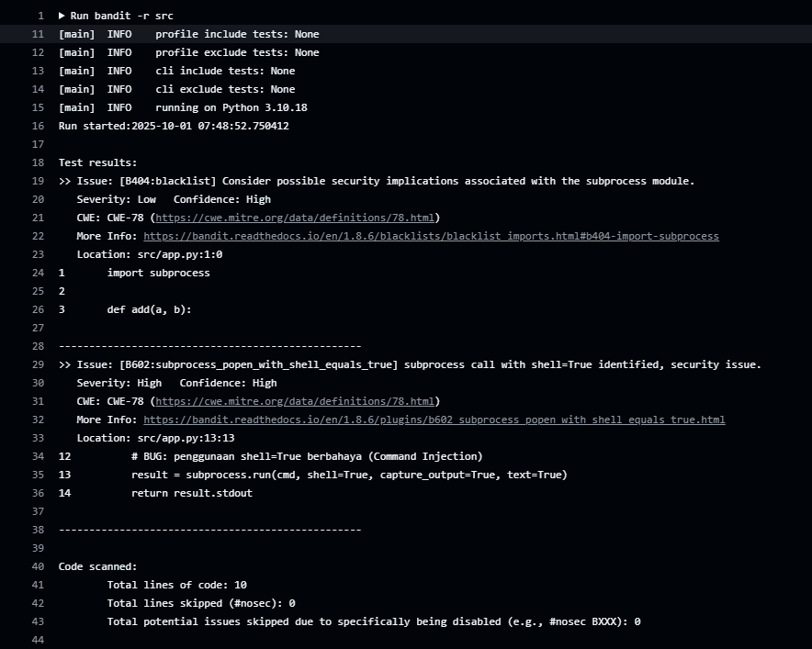Click line number 40 beside "Code scanned:"
The image size is (812, 649).
coord(38,566)
